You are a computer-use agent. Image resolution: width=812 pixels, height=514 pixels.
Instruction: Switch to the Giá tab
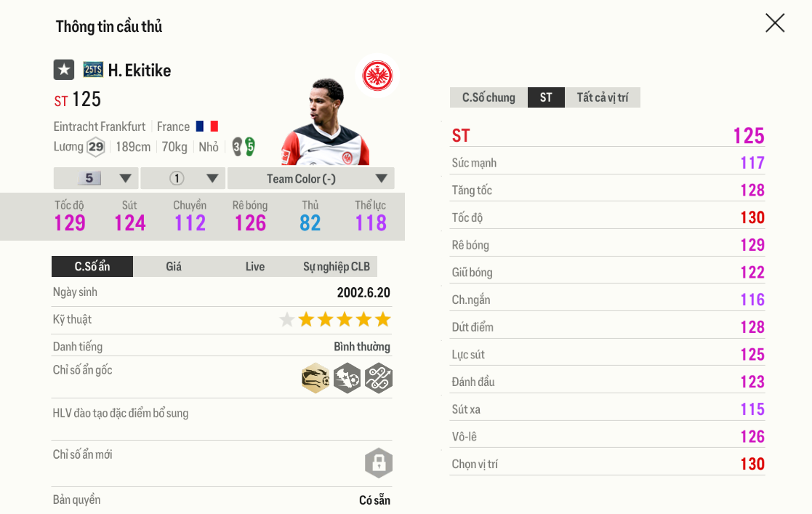pyautogui.click(x=174, y=267)
